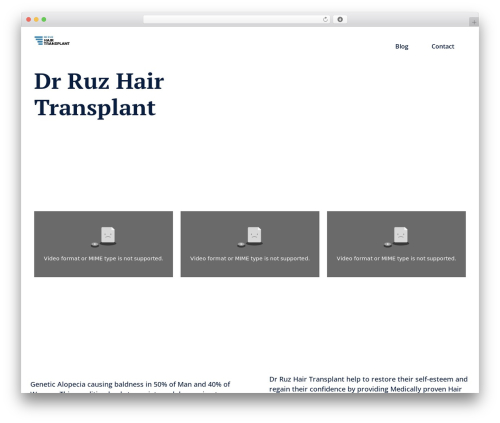
Task: Click the yellow minimize window button
Action: click(x=36, y=19)
